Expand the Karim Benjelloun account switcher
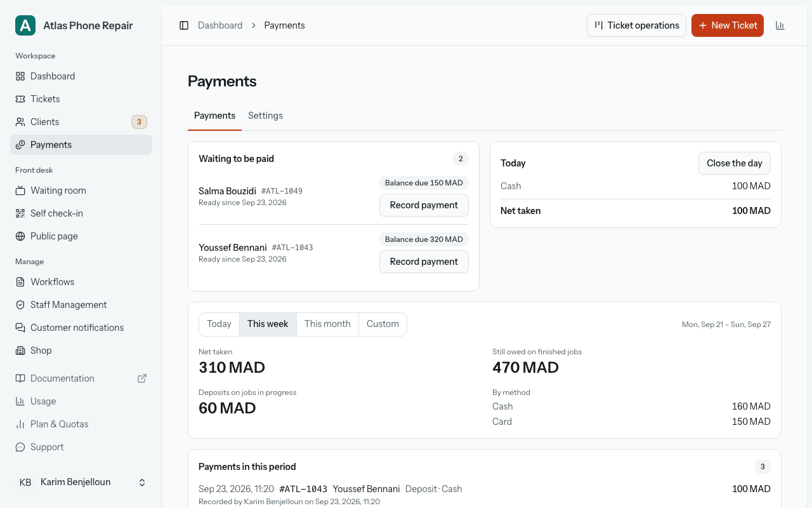 (142, 483)
